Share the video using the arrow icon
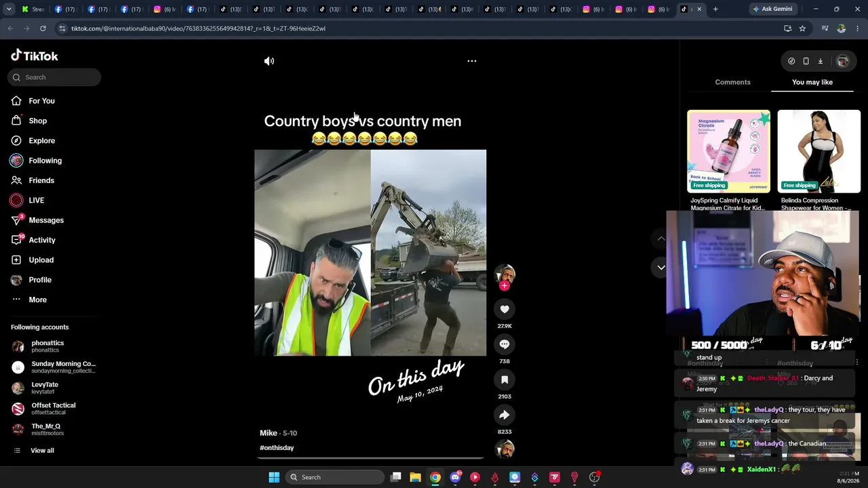Viewport: 868px width, 488px height. [505, 415]
